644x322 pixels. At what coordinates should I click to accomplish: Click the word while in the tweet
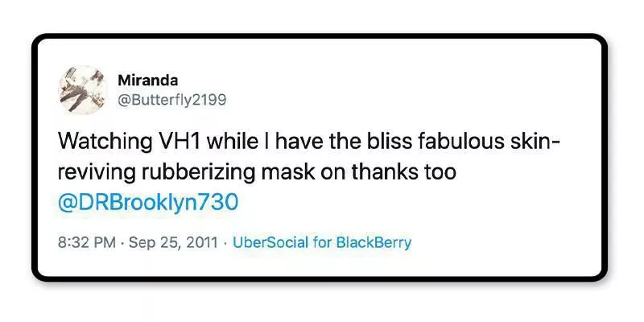[x=233, y=142]
